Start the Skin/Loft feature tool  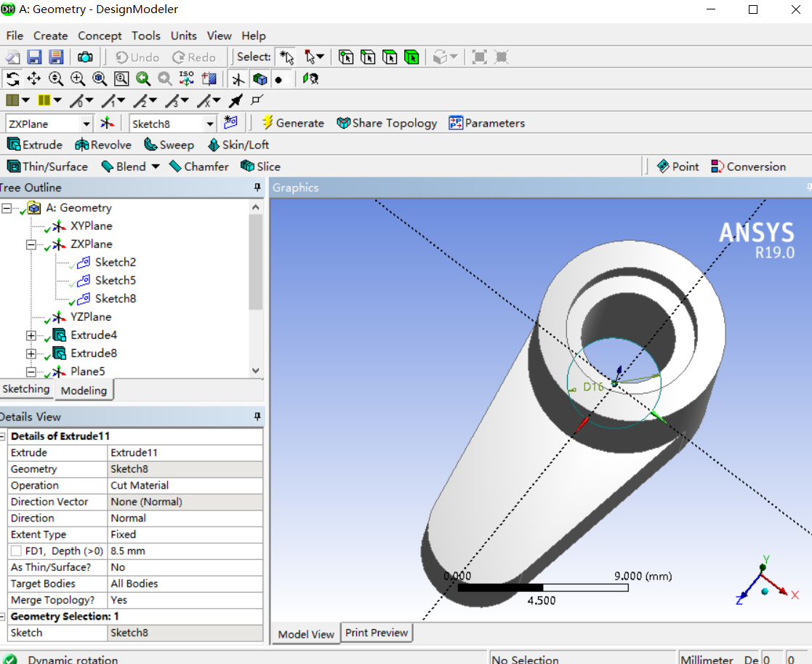(x=238, y=145)
